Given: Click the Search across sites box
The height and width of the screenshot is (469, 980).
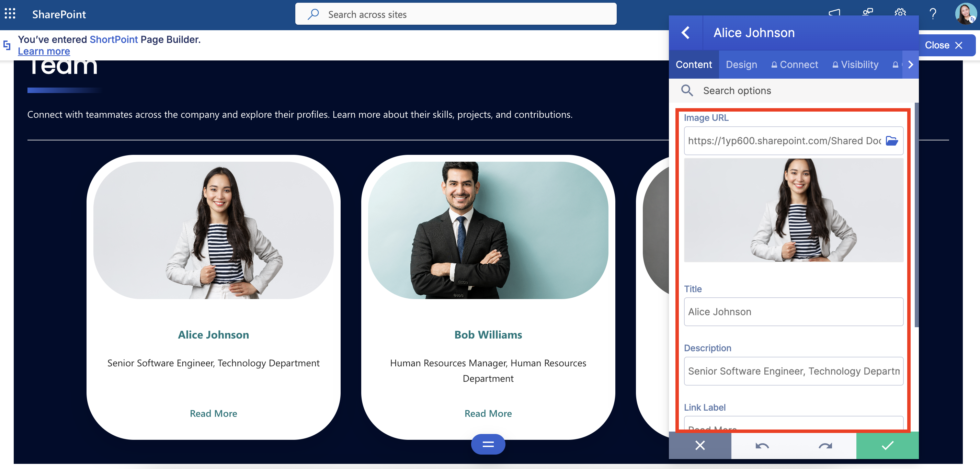Looking at the screenshot, I should (x=455, y=14).
